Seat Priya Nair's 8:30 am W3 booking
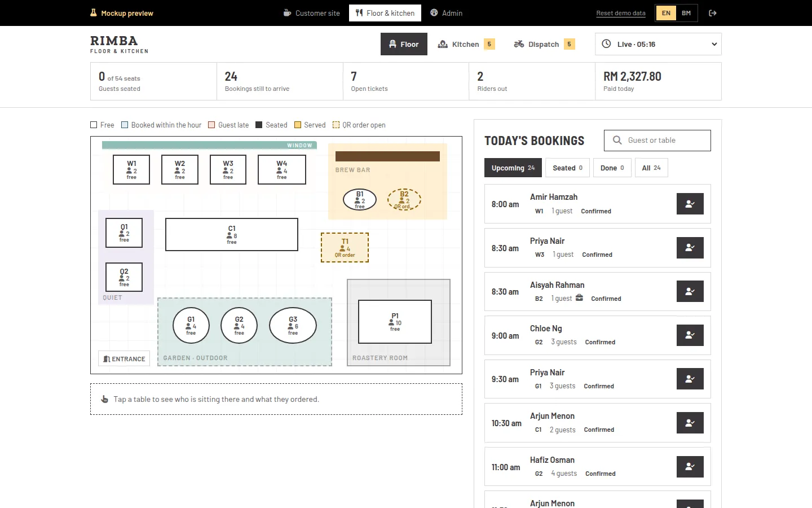This screenshot has width=812, height=508. point(690,248)
